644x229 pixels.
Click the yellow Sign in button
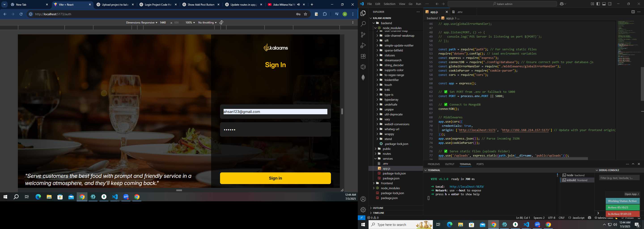[275, 178]
